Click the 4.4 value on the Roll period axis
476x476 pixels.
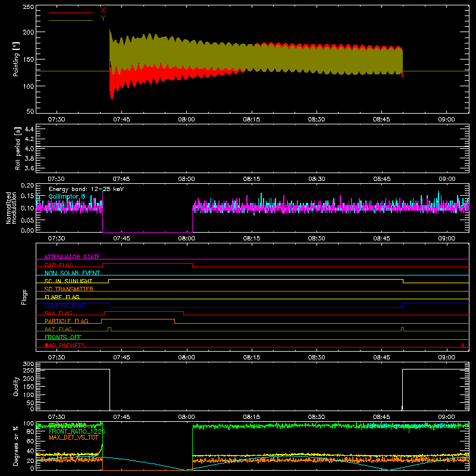29,129
